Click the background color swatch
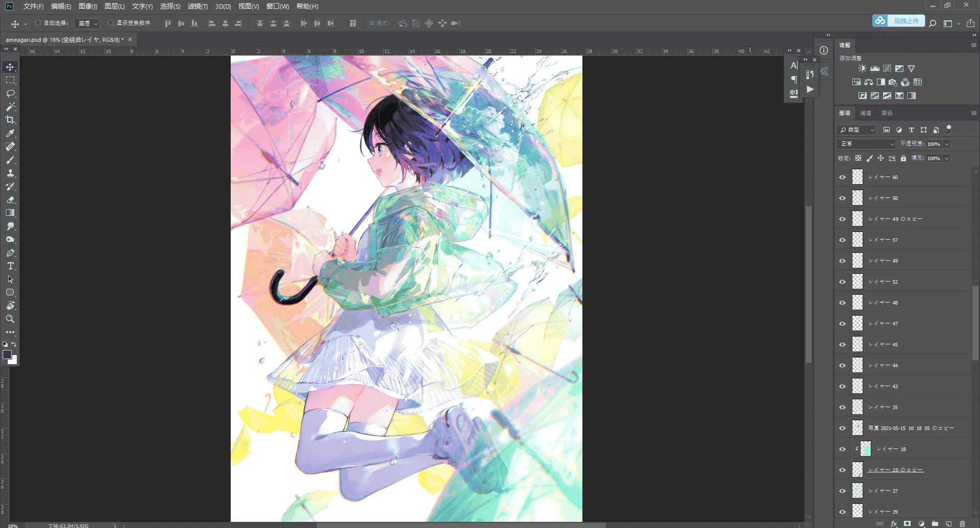 point(14,361)
